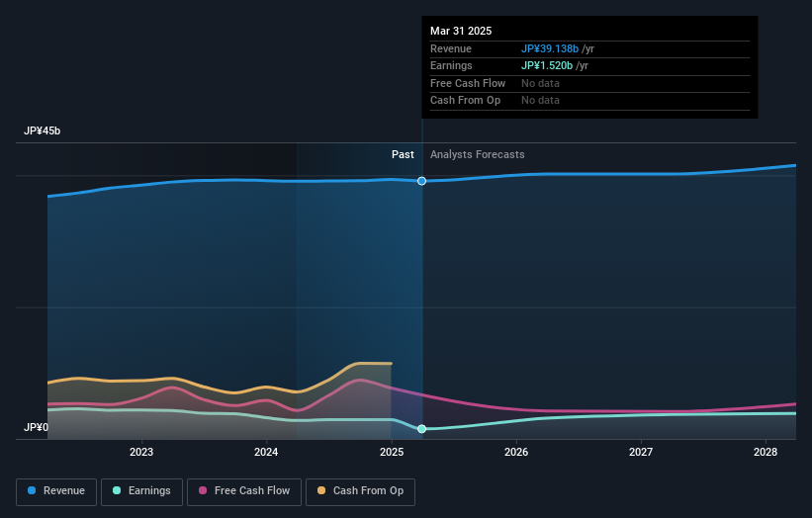Click the Free Cash Flow tooltip row label

(x=468, y=83)
